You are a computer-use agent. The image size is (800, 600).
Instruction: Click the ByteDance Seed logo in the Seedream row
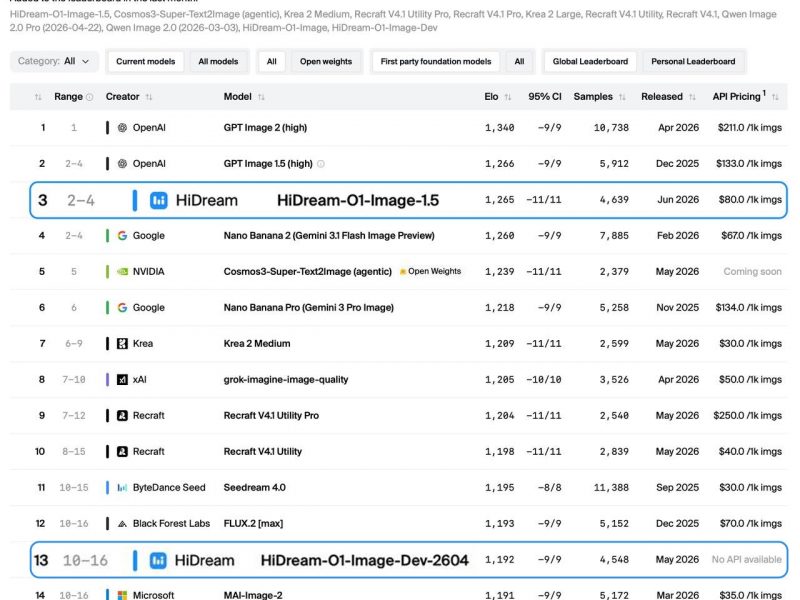[122, 488]
